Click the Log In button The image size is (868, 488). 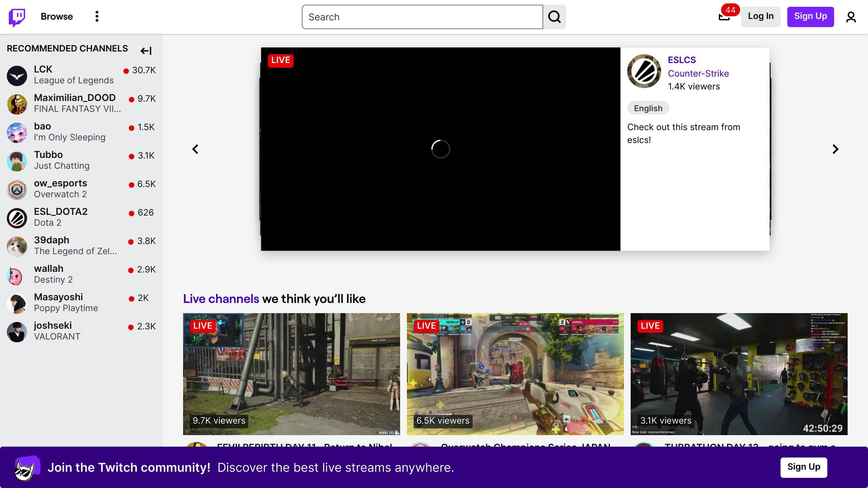(761, 16)
